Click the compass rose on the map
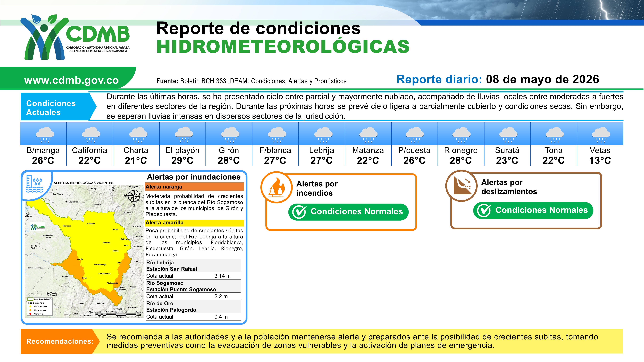Viewport: 644px width, 362px height. (x=134, y=196)
